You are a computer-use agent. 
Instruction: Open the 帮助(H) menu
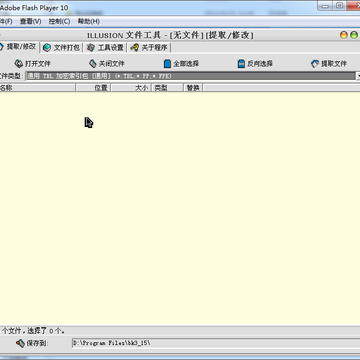89,21
